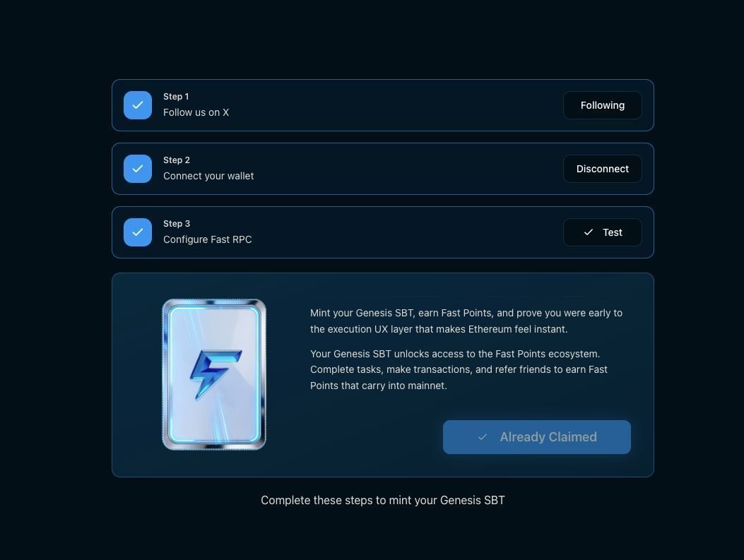Disconnect the wallet

tap(602, 169)
